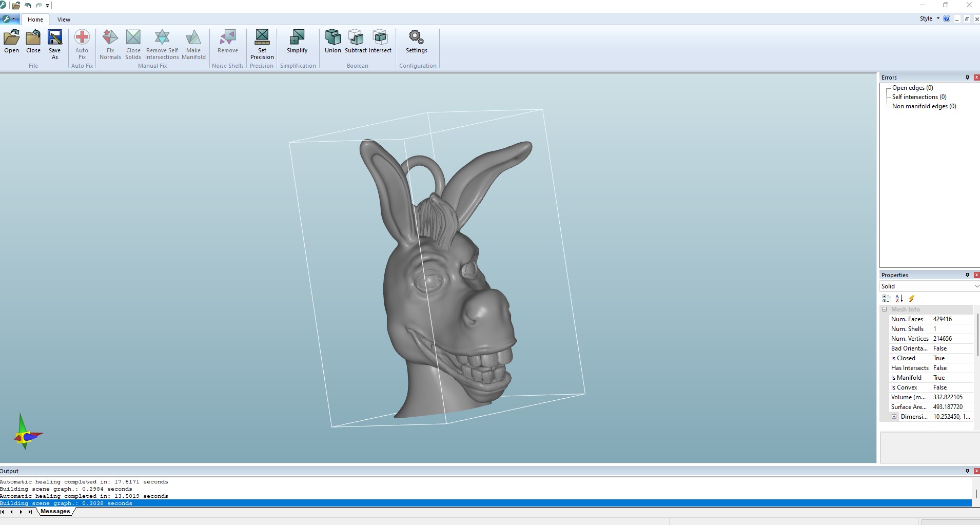Click Save As icon
Screen dimensions: 980x525
point(55,44)
